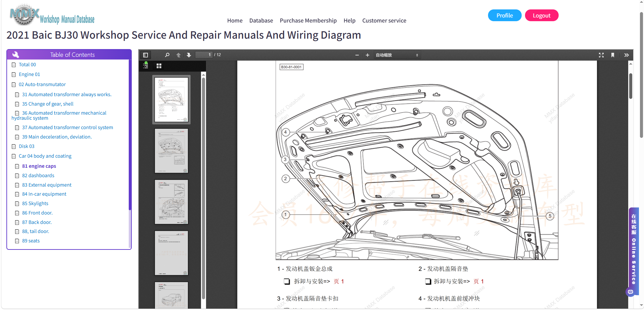This screenshot has height=310, width=644.
Task: Click the Table of Contents header
Action: [69, 54]
